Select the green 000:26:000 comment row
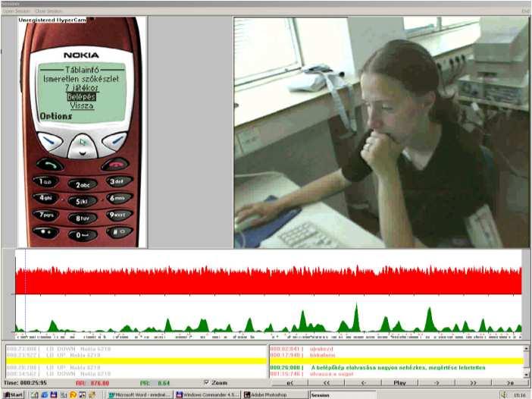Image resolution: width=532 pixels, height=399 pixels. point(396,367)
